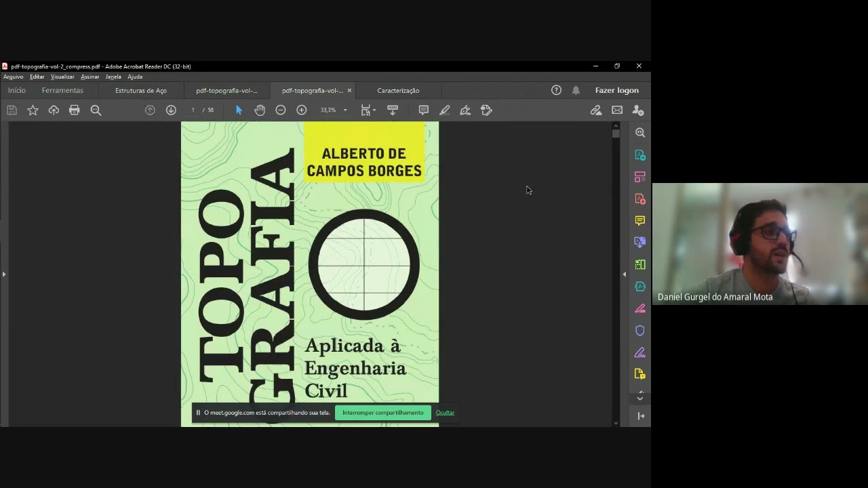
Task: Open the help question mark icon
Action: [556, 90]
